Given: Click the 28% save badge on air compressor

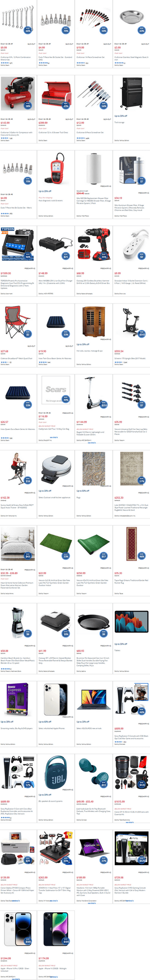Looking at the screenshot, I should pos(28,105).
